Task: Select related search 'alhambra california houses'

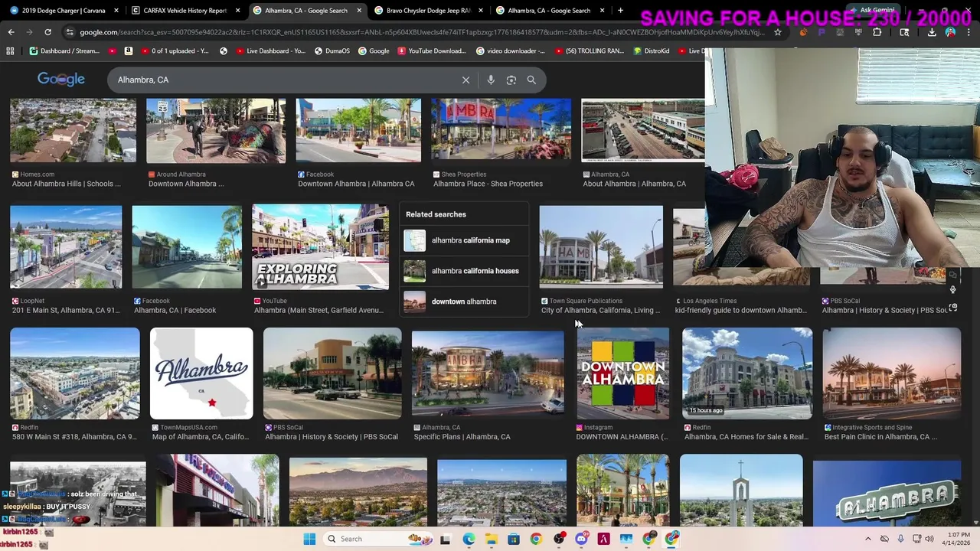Action: 464,271
